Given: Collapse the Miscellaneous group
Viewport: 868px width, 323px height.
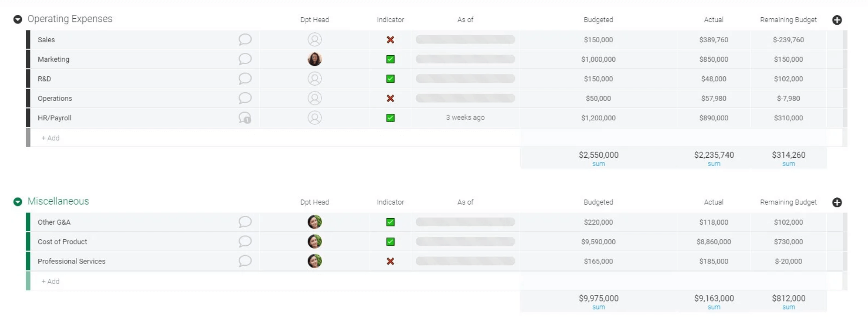Looking at the screenshot, I should 17,201.
